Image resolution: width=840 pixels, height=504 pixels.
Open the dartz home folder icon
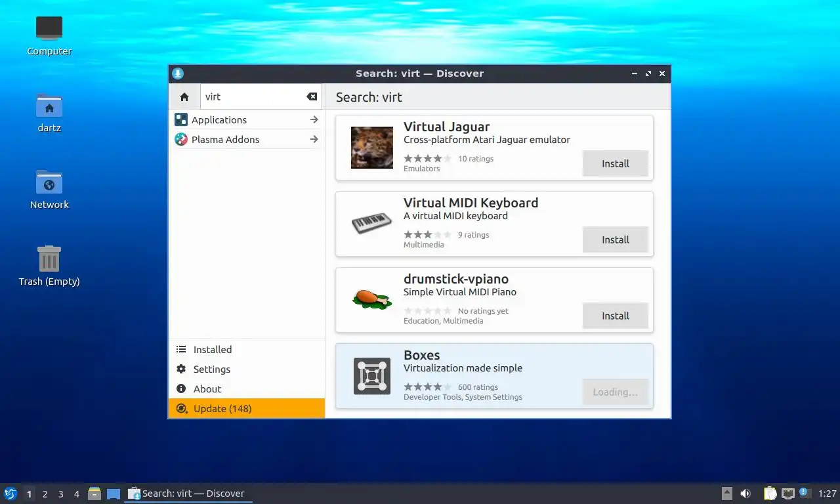click(x=49, y=113)
